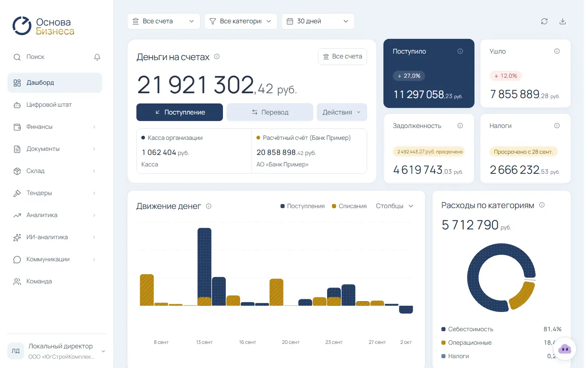This screenshot has width=588, height=368.
Task: Open info icon next to Деньги на счетах
Action: [x=217, y=56]
